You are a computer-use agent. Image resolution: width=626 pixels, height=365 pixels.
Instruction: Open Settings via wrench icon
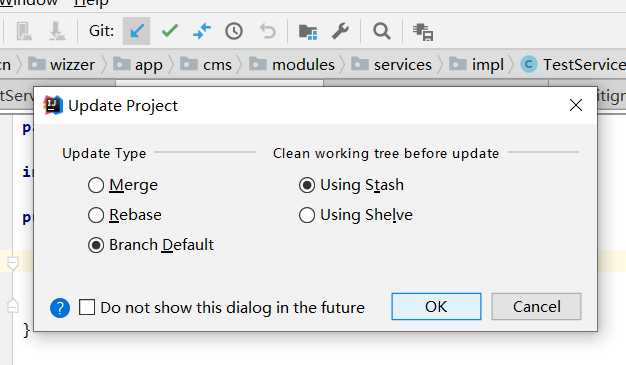point(340,31)
